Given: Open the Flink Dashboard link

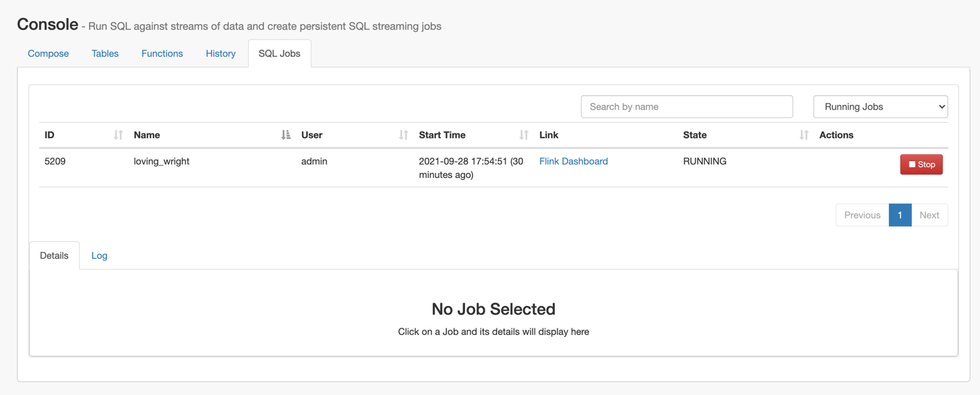Looking at the screenshot, I should tap(574, 161).
